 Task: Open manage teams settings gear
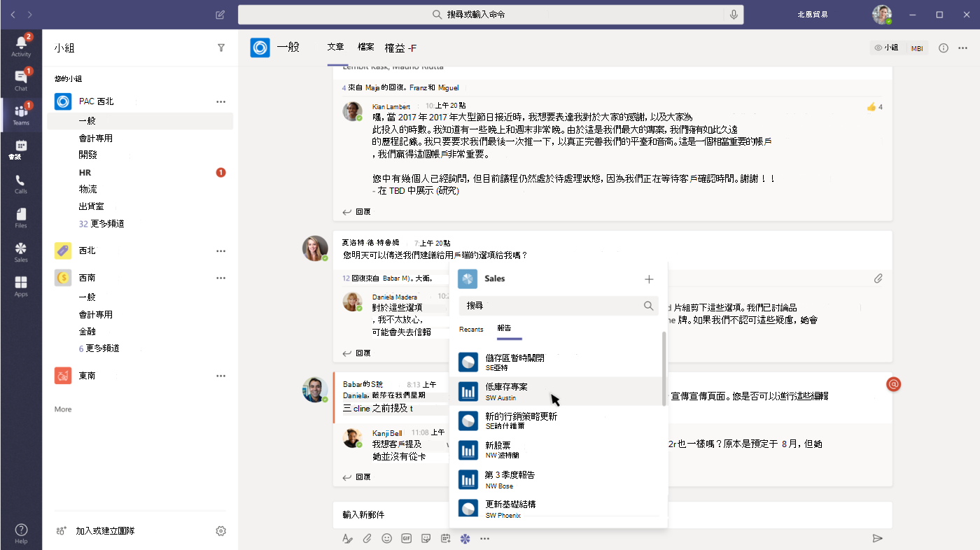coord(221,531)
